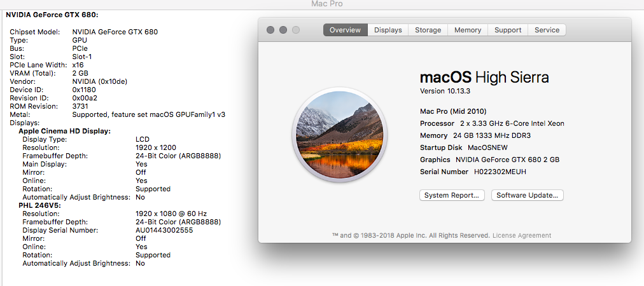Click the Revision ID 0x00a2 value
Image resolution: width=644 pixels, height=286 pixels.
click(x=85, y=98)
